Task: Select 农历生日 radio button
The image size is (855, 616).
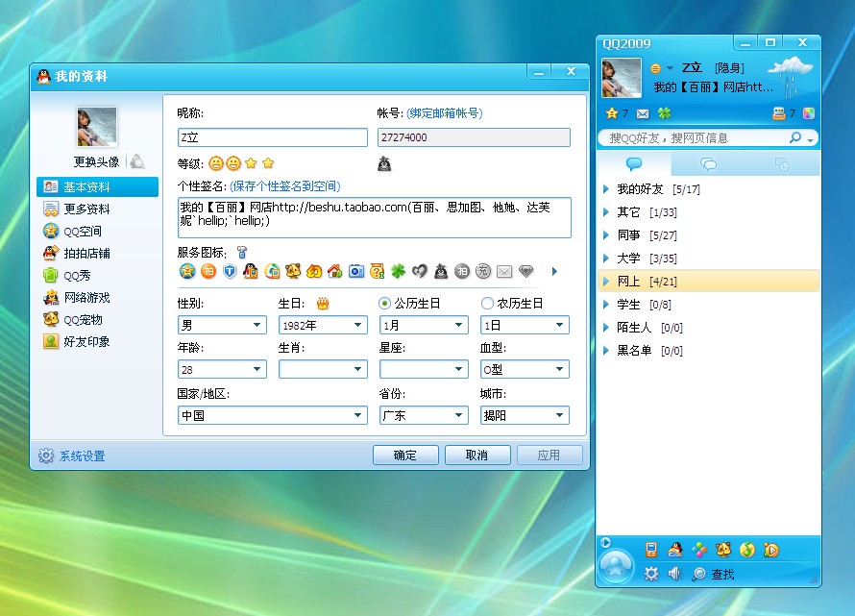Action: (487, 303)
